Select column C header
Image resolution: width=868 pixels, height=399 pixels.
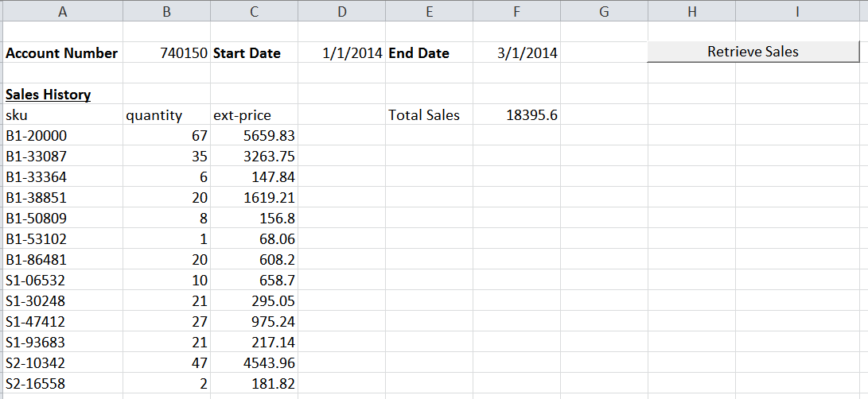tap(254, 11)
